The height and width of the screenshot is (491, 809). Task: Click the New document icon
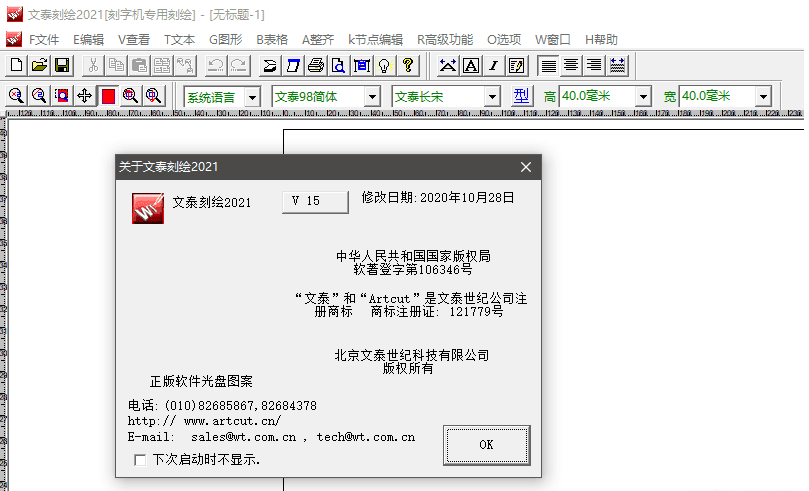pyautogui.click(x=17, y=66)
